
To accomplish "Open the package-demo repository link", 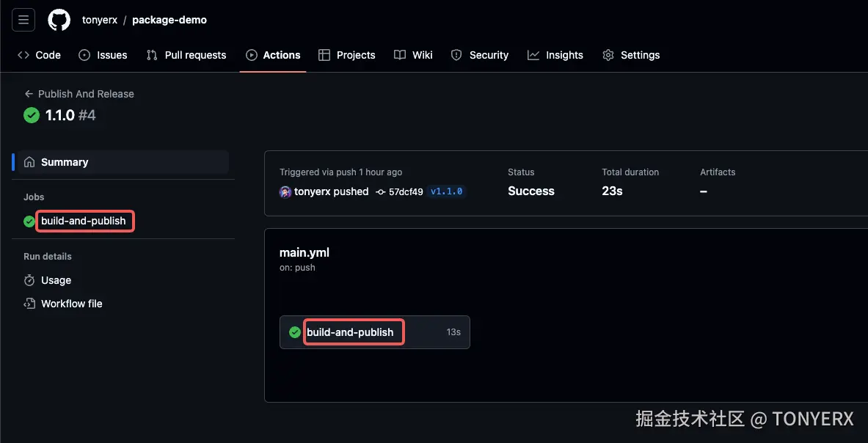I will (169, 20).
